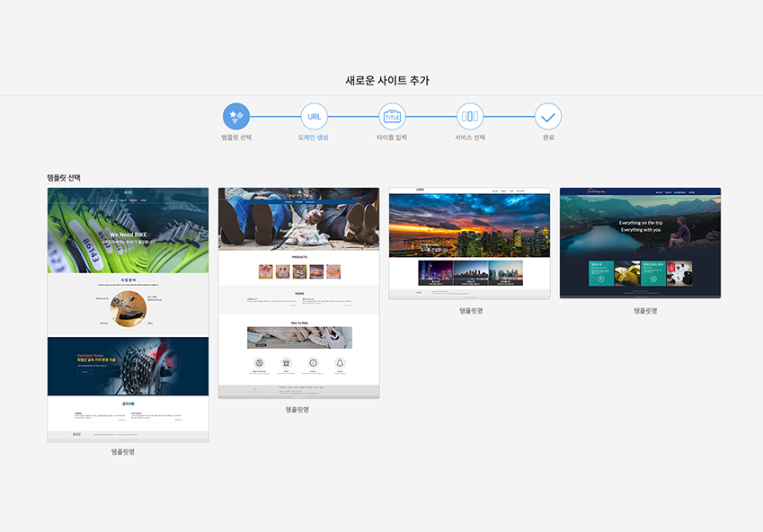Select the 도메인 생성 step label
Image resolution: width=763 pixels, height=532 pixels.
[x=314, y=137]
